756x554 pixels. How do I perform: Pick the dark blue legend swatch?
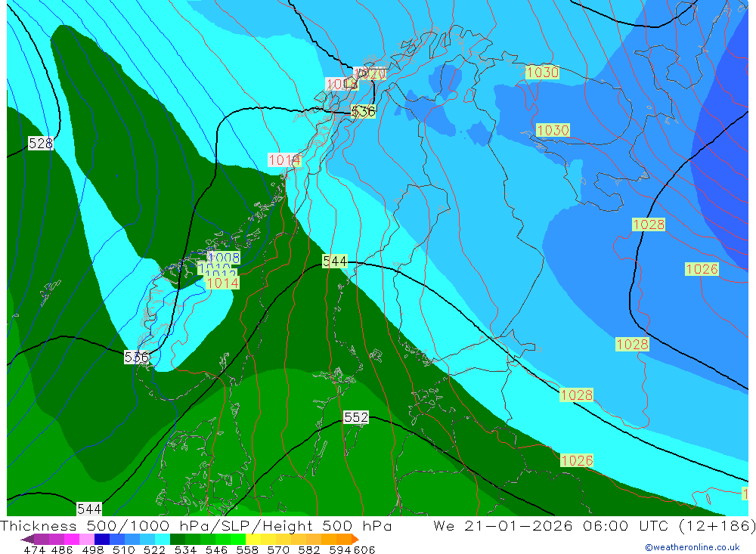tap(102, 539)
